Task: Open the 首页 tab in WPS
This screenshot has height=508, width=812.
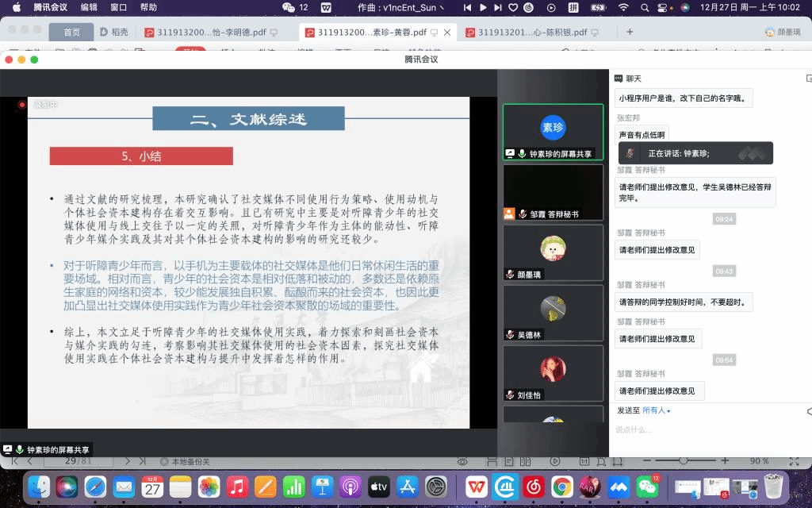Action: point(71,33)
